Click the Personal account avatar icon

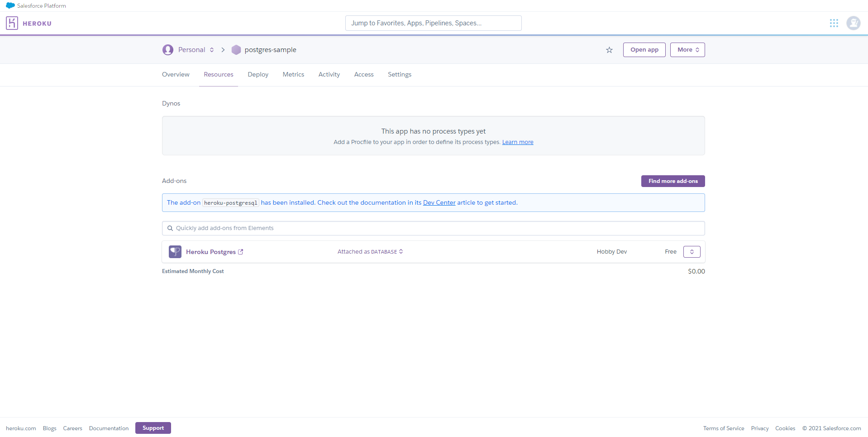click(x=168, y=50)
